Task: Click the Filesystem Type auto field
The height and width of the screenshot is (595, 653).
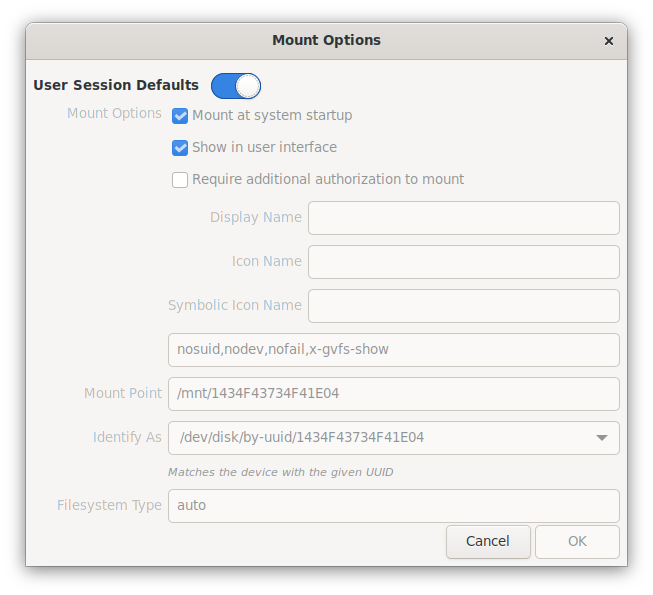Action: (x=394, y=506)
